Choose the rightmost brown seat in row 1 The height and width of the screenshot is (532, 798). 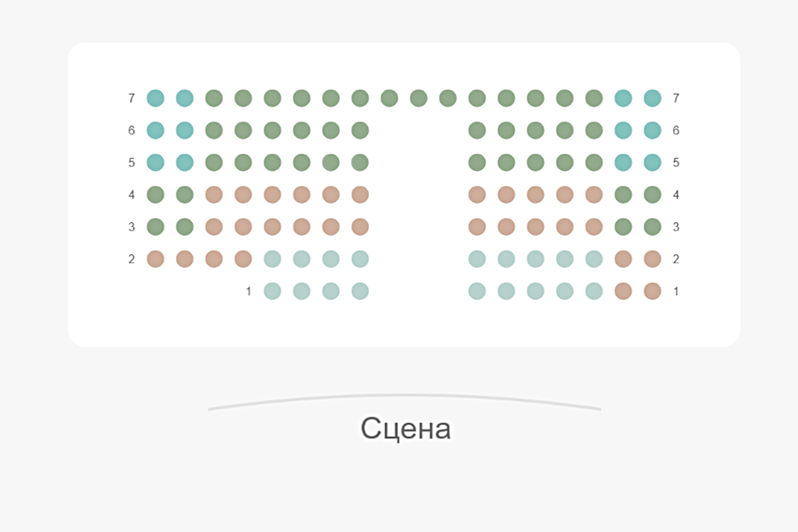(653, 291)
